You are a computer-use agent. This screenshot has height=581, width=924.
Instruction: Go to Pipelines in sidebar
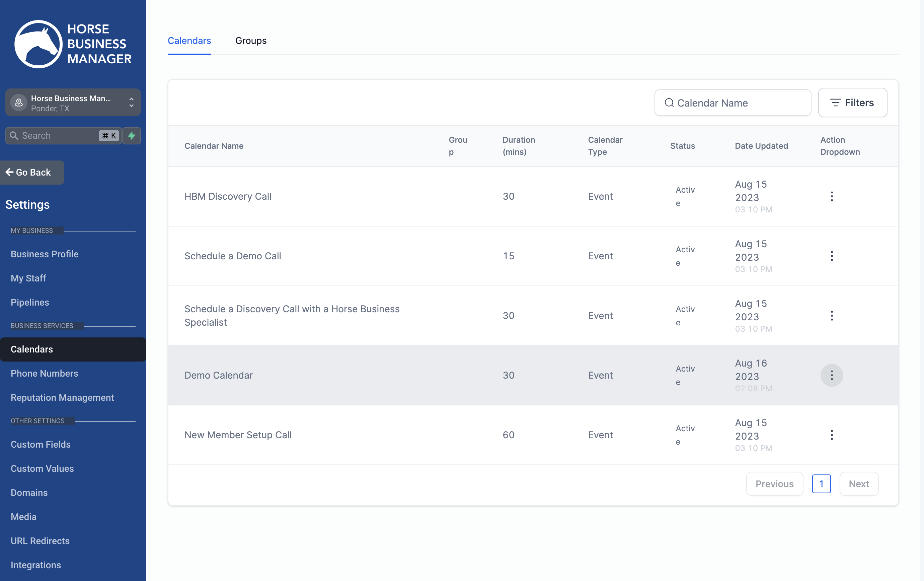point(30,302)
